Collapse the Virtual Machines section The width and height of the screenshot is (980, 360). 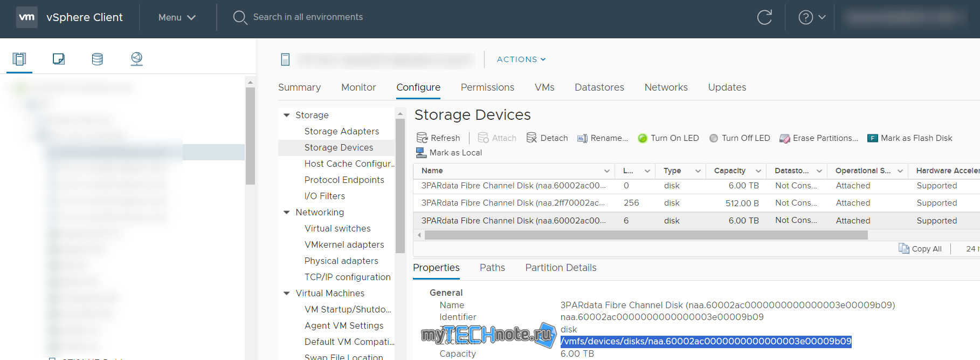tap(287, 293)
